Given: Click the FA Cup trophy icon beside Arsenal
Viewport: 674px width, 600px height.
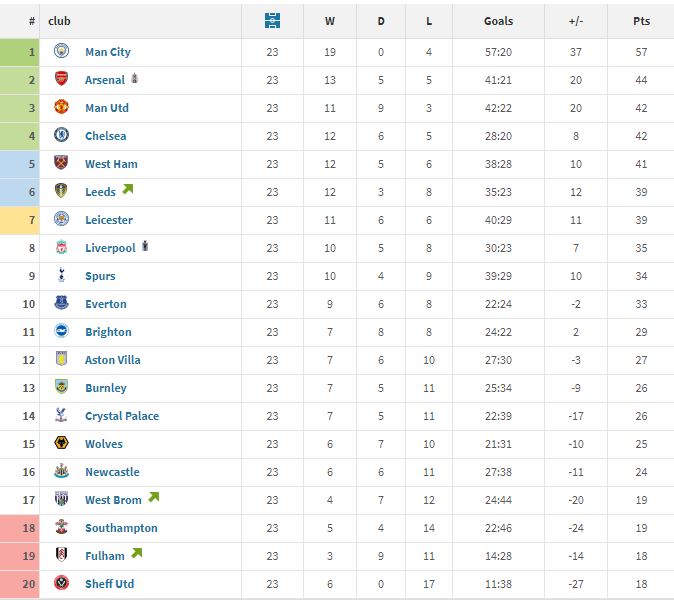Looking at the screenshot, I should (x=135, y=78).
